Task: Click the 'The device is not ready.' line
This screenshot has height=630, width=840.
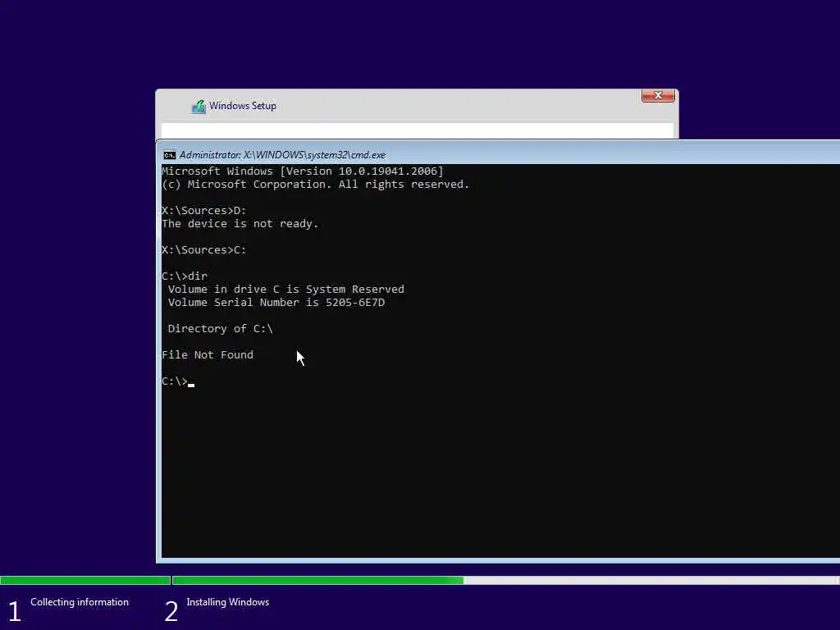Action: point(240,224)
